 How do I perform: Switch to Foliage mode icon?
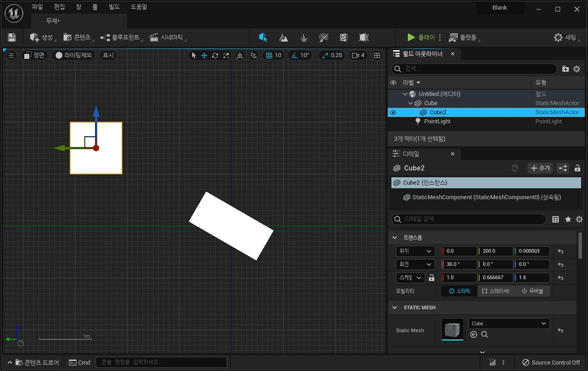coord(304,37)
